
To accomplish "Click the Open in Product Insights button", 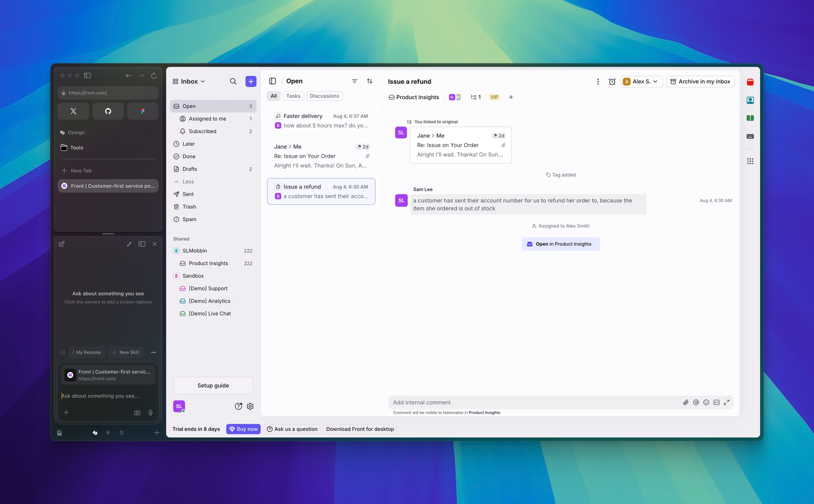I will 561,244.
